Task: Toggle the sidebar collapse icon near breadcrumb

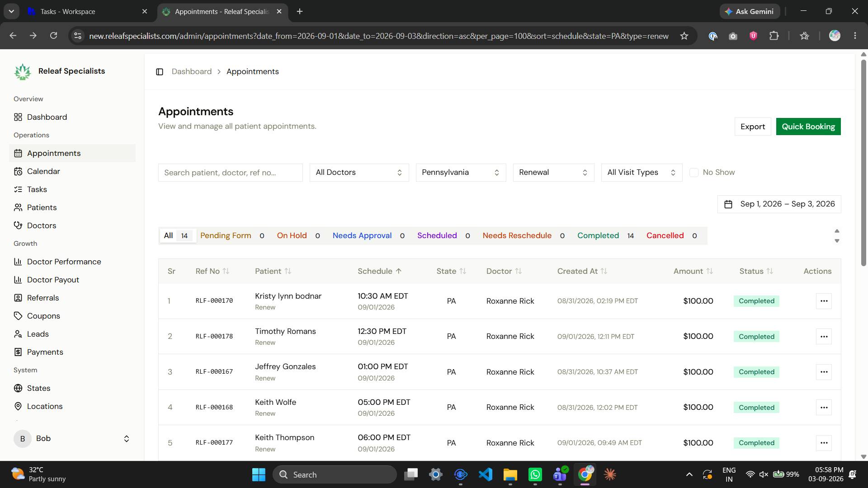Action: 160,72
